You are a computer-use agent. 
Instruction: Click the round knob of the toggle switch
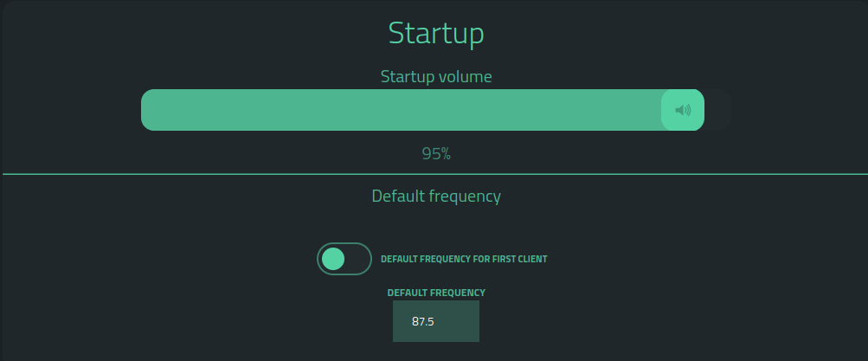point(333,259)
